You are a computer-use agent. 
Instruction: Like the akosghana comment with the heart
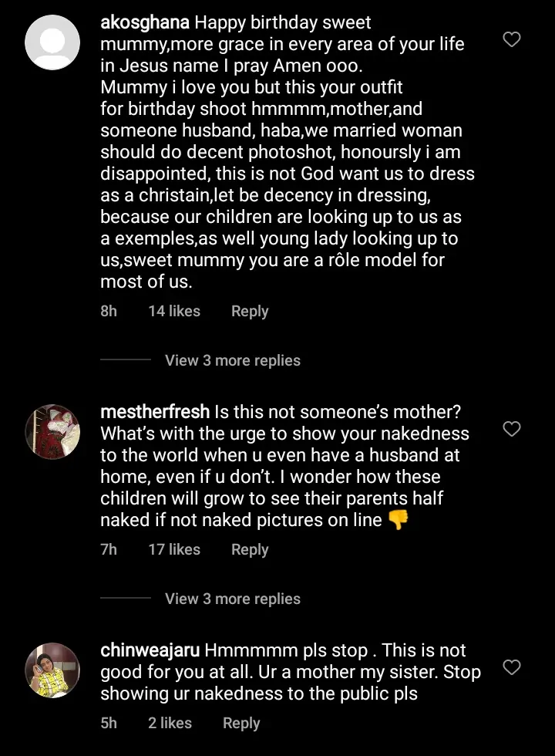(511, 39)
